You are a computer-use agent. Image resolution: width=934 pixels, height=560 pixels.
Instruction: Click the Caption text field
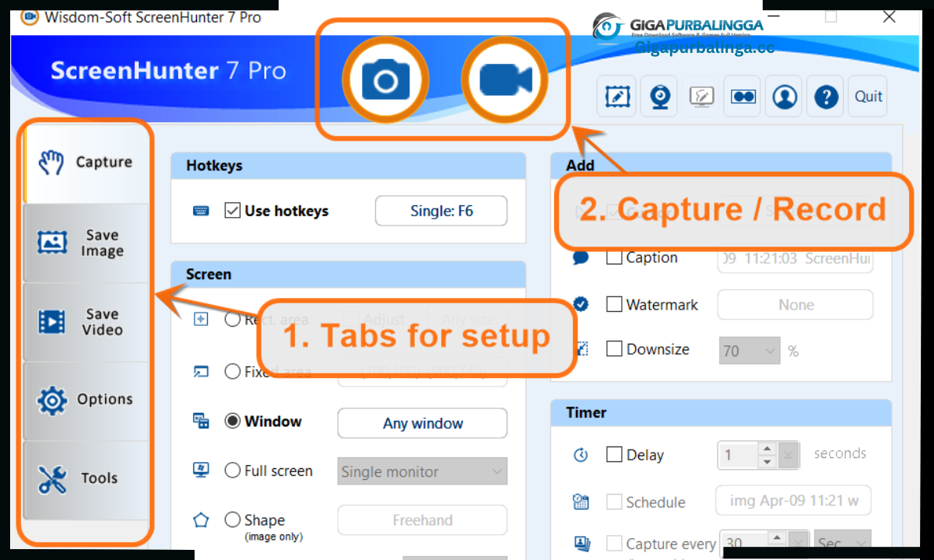(795, 258)
